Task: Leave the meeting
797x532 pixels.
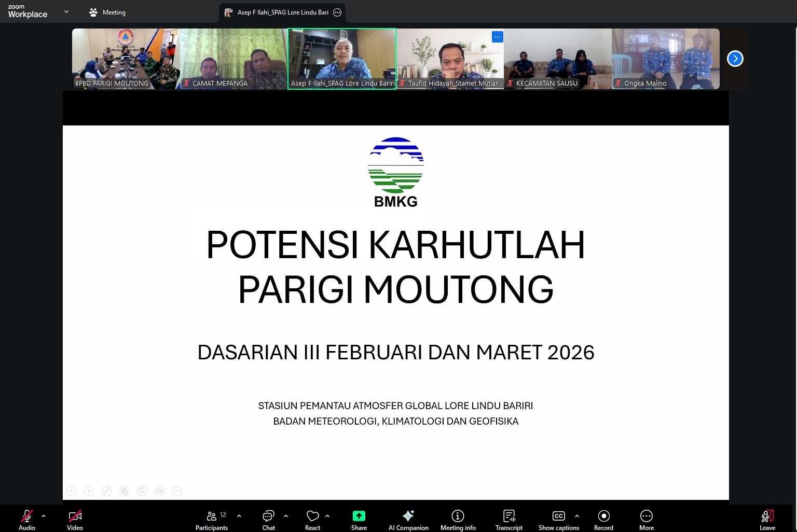Action: pyautogui.click(x=767, y=520)
